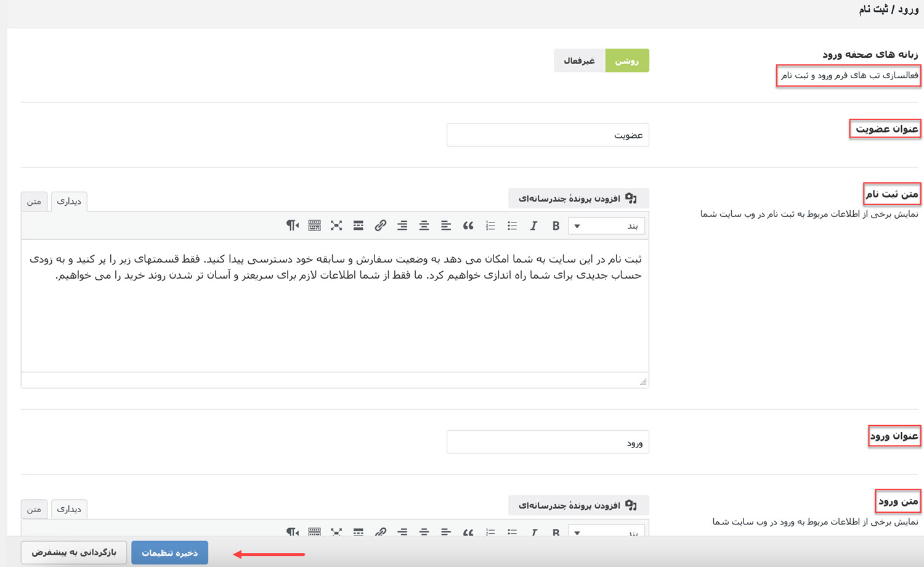Image resolution: width=924 pixels, height=567 pixels.
Task: Click بازگردانی به پیشفرض reset button
Action: (74, 553)
